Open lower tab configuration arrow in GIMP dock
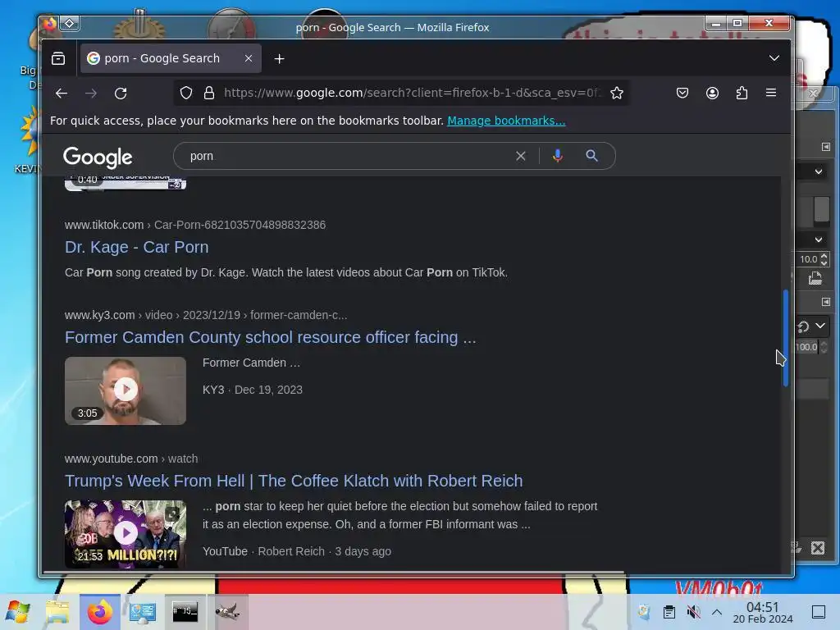This screenshot has height=630, width=840. [825, 302]
